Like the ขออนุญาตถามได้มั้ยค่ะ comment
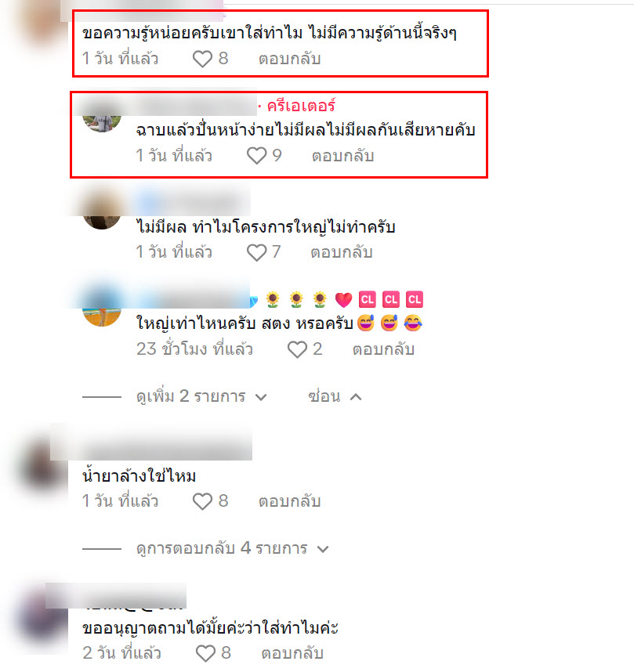This screenshot has width=634, height=672. point(205,653)
